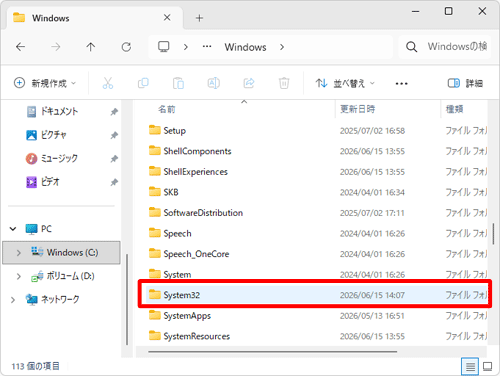This screenshot has height=376, width=500.
Task: Select ネットワーク in navigation pane
Action: coord(53,300)
